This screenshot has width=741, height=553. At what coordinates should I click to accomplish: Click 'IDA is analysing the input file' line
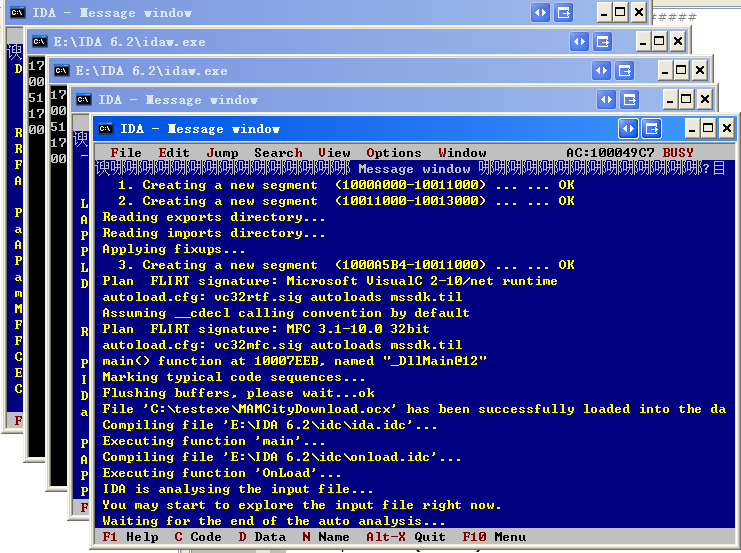[x=238, y=489]
